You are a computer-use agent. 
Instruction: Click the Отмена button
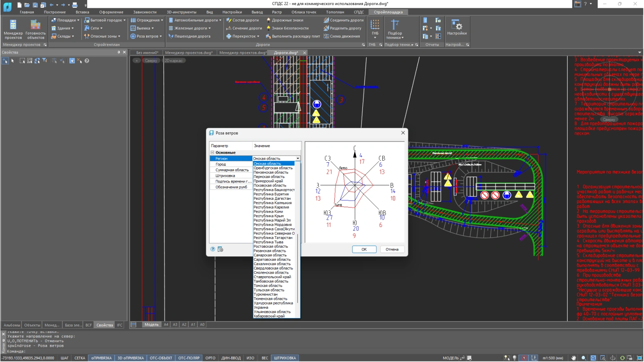tap(392, 249)
